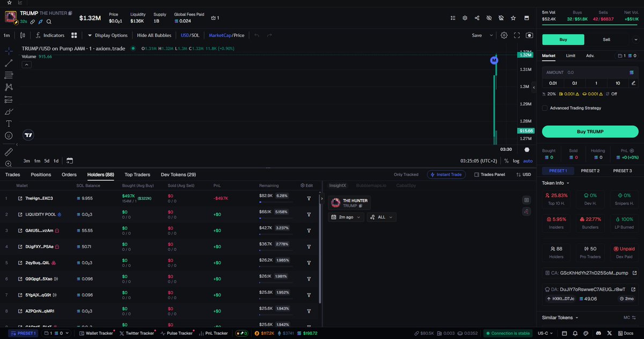Select the pattern drawing tool
This screenshot has width=644, height=339.
coord(9,87)
